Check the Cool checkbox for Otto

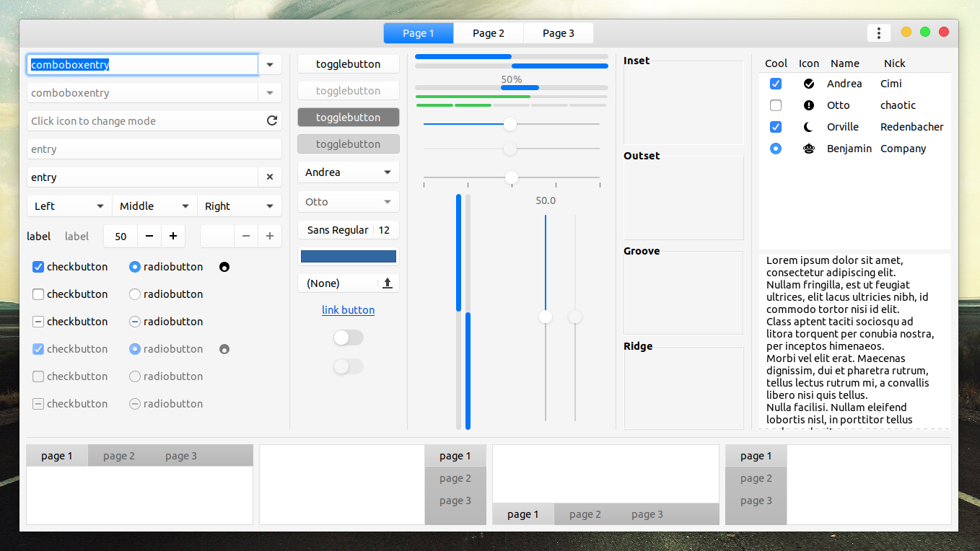pyautogui.click(x=775, y=105)
